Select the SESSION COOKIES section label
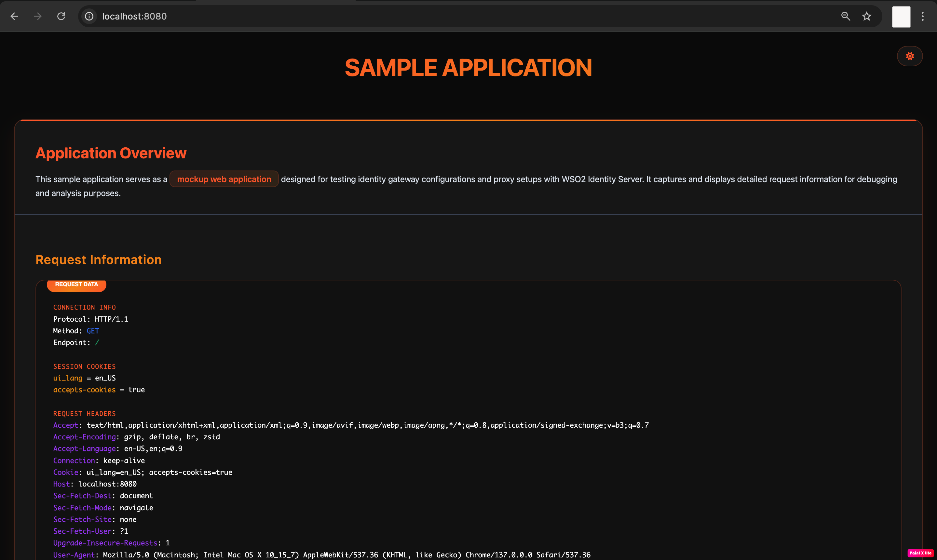The image size is (937, 560). 85,367
